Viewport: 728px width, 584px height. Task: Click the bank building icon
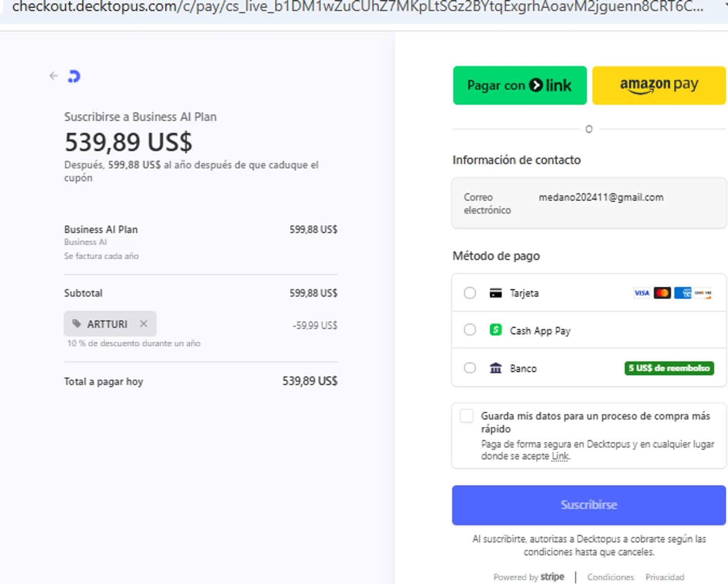click(x=496, y=368)
